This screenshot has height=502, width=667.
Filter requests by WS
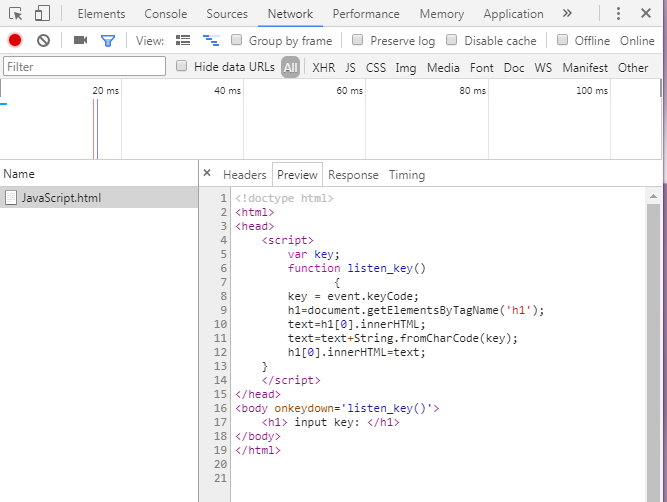coord(543,68)
